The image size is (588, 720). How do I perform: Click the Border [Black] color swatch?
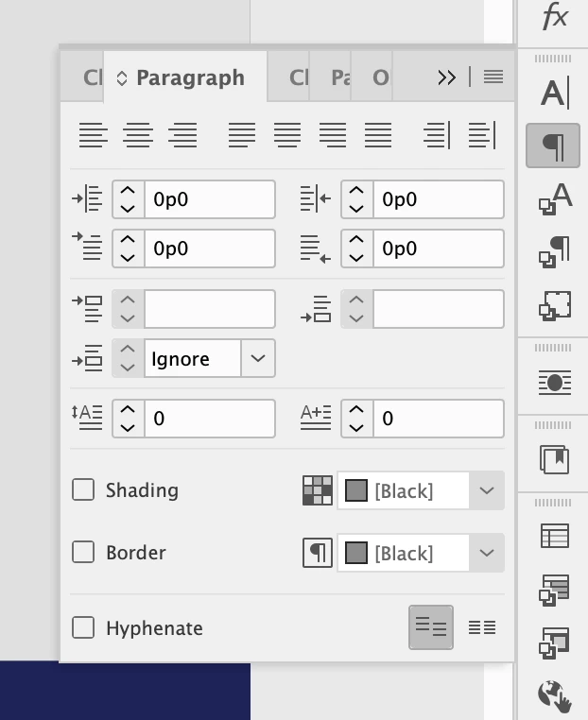coord(355,554)
